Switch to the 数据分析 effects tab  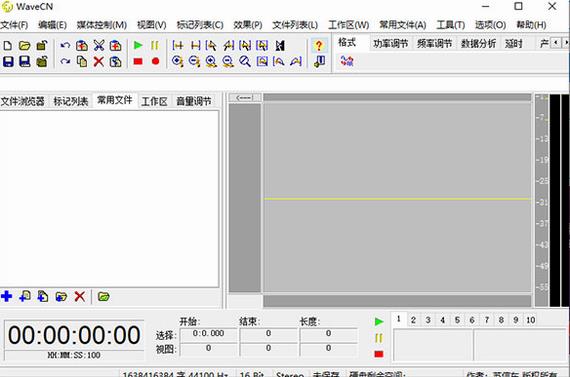[478, 44]
